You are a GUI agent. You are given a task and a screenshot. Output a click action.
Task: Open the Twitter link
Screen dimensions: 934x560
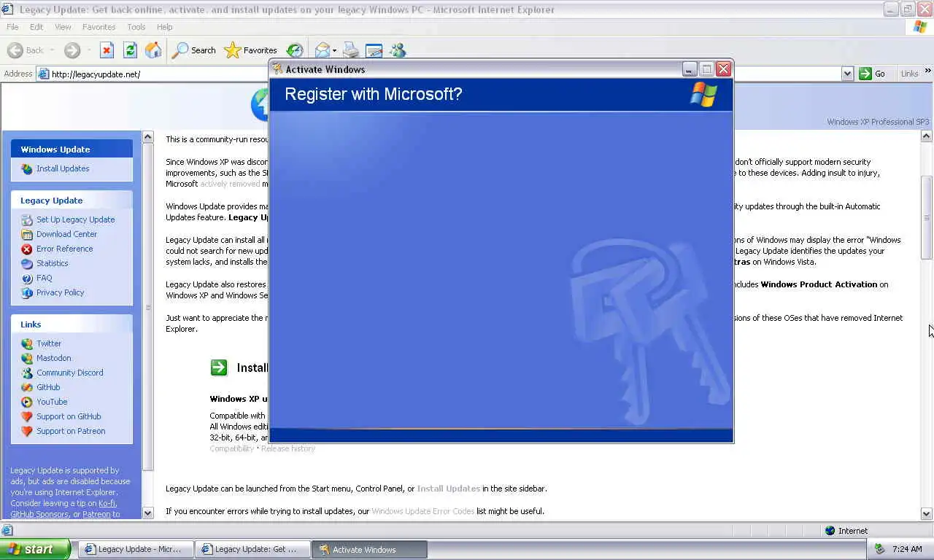coord(49,343)
